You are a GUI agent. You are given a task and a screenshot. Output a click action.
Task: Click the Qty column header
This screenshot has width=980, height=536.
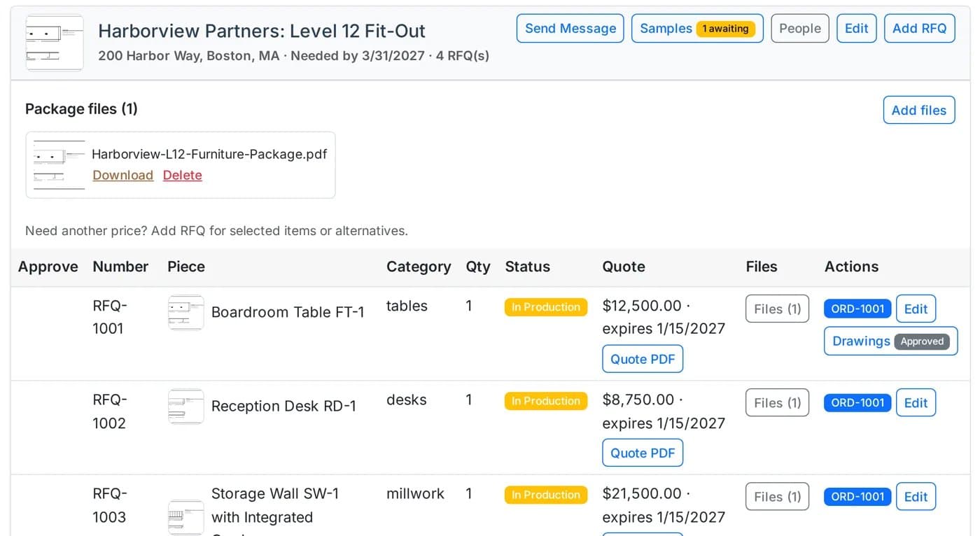point(478,267)
